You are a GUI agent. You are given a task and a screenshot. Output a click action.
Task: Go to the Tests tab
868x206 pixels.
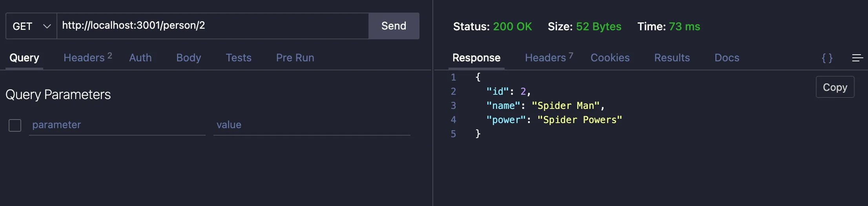[238, 58]
